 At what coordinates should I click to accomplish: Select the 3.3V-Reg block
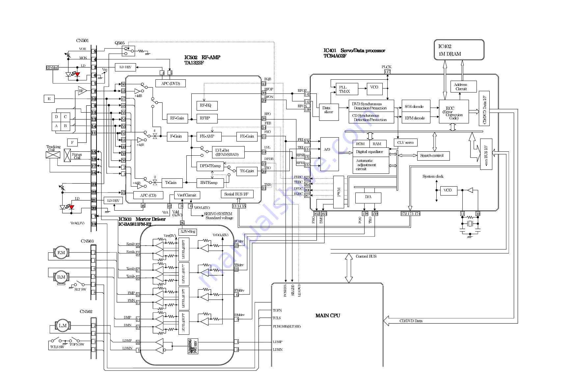pos(188,231)
